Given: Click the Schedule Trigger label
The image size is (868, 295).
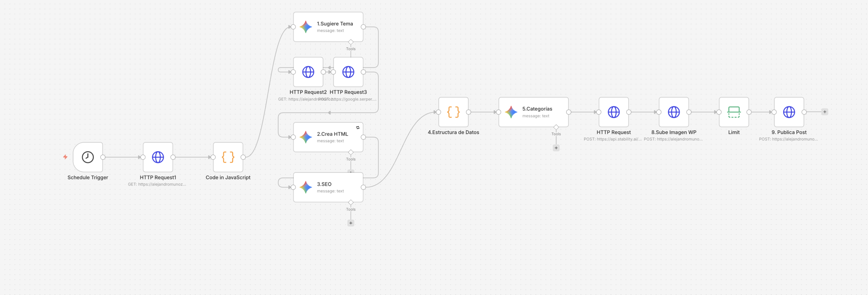Looking at the screenshot, I should 88,177.
